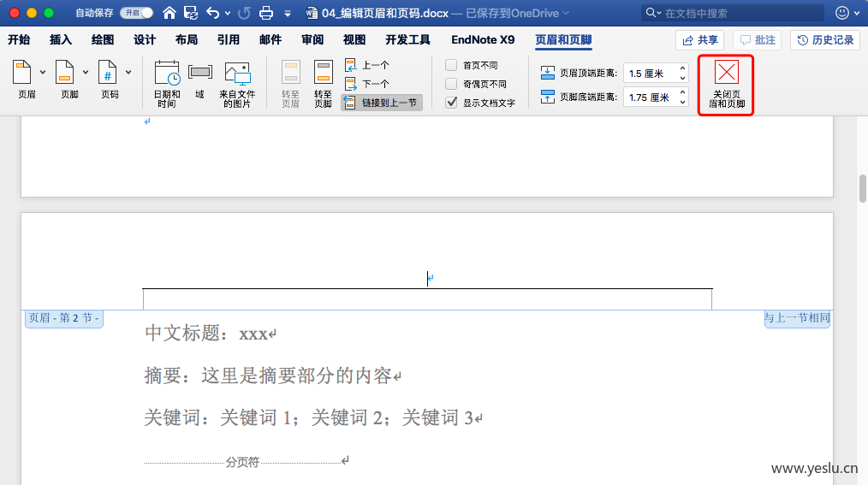The width and height of the screenshot is (868, 485).
Task: Switch to the 开始 (Home) tab
Action: [19, 40]
